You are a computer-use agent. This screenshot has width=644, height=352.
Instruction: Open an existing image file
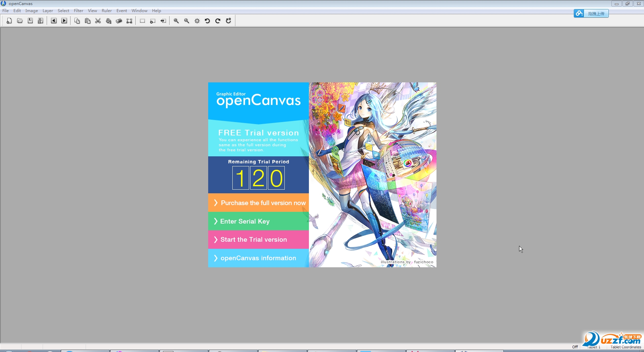[x=20, y=21]
